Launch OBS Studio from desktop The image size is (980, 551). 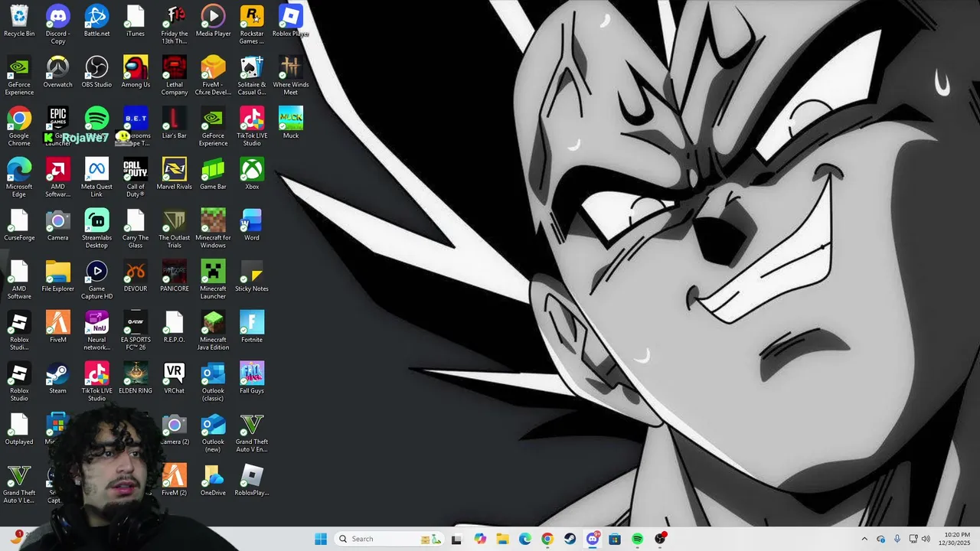click(x=96, y=72)
